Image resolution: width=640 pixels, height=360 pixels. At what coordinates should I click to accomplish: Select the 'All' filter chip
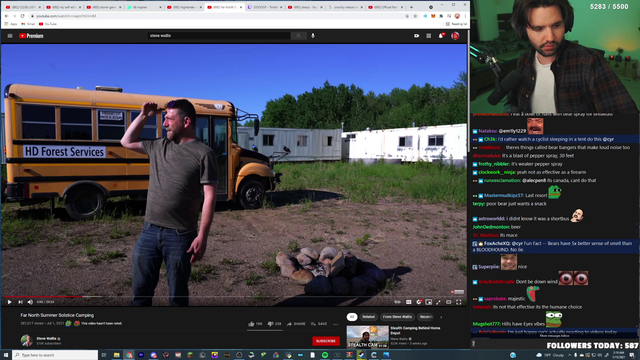click(x=352, y=317)
